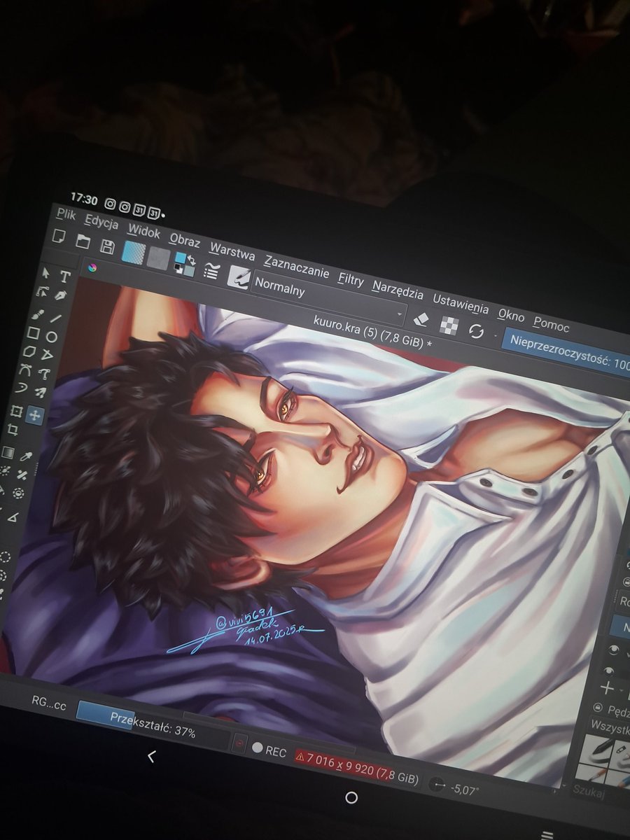The image size is (630, 840).
Task: Select the Polygon tool
Action: (31, 351)
